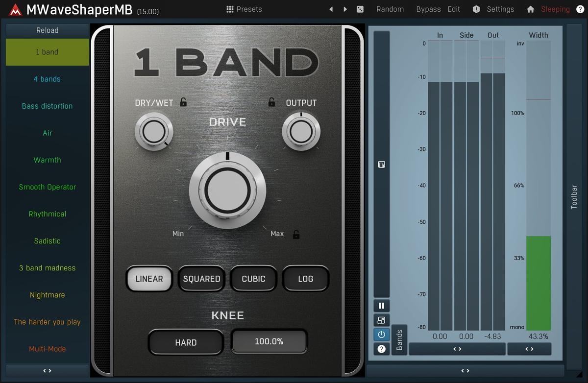Open help question mark icon top-right
Viewport: 588px width, 383px height.
(x=580, y=9)
